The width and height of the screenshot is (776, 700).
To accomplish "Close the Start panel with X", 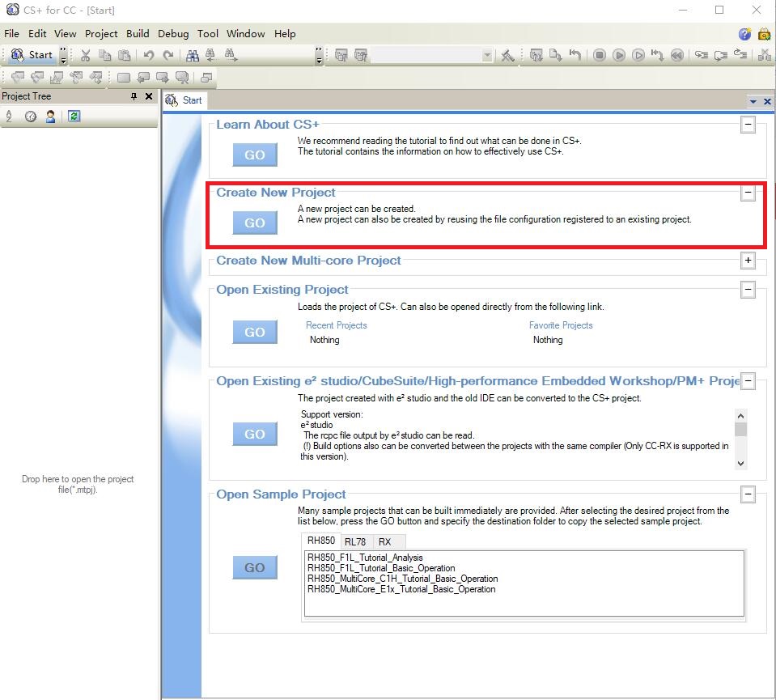I will pos(767,101).
